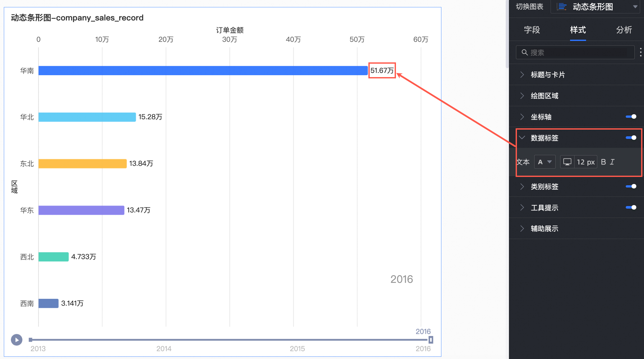
Task: Expand the 辅助展示 section
Action: click(x=544, y=228)
